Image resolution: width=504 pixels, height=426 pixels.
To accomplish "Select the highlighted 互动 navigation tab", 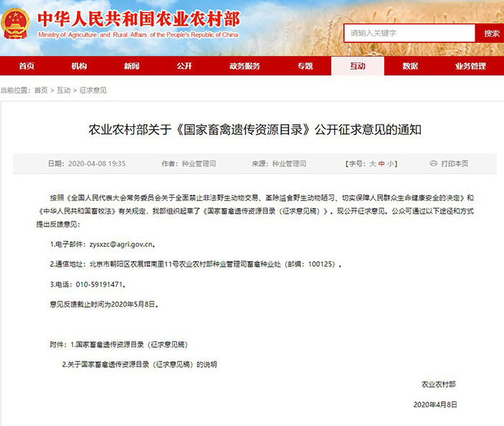I will [x=358, y=66].
